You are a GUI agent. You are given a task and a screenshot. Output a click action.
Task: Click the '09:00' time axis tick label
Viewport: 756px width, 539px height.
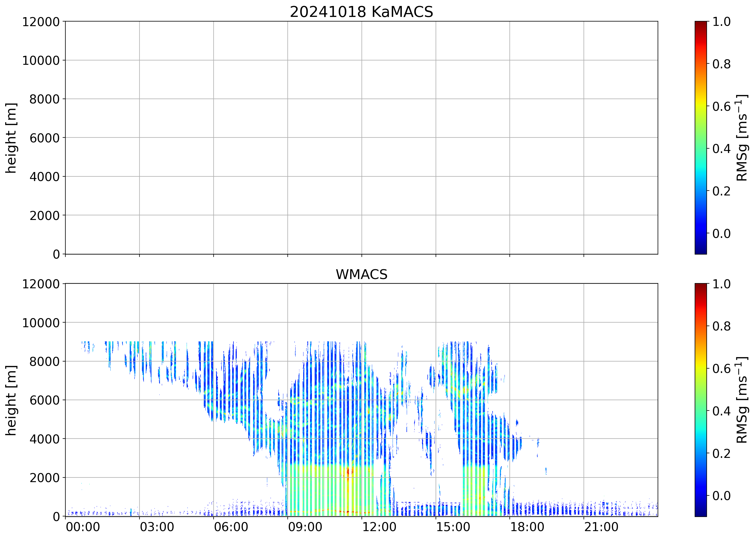tap(305, 527)
